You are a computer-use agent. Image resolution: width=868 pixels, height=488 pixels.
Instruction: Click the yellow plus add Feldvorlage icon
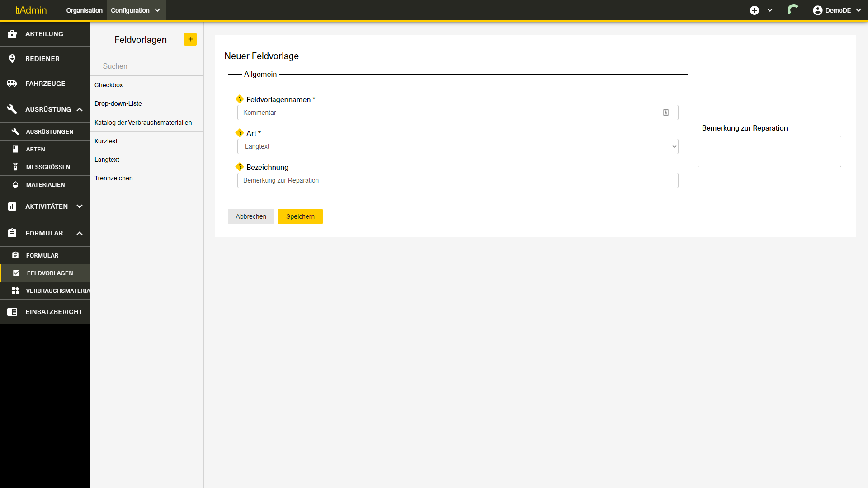[x=190, y=39]
